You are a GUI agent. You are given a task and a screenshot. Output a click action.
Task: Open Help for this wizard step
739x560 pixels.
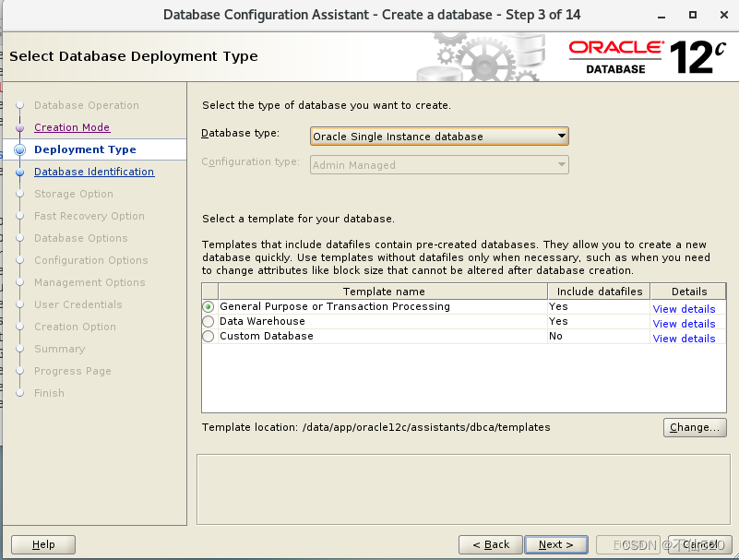click(42, 544)
